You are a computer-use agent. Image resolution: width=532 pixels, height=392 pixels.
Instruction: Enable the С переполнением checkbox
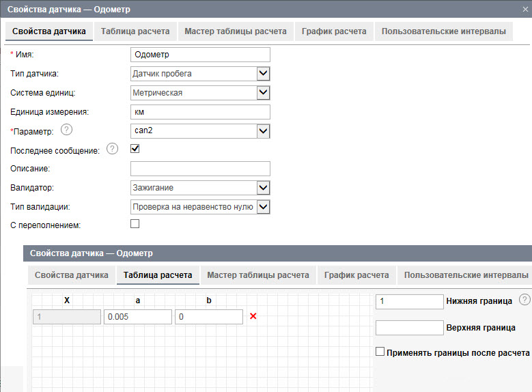[135, 223]
